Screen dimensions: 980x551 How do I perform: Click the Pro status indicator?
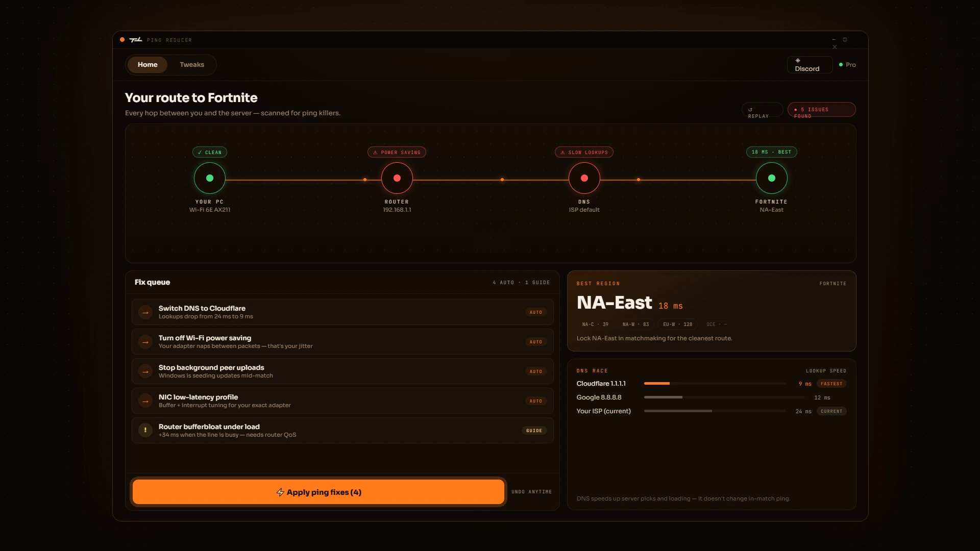pyautogui.click(x=847, y=65)
